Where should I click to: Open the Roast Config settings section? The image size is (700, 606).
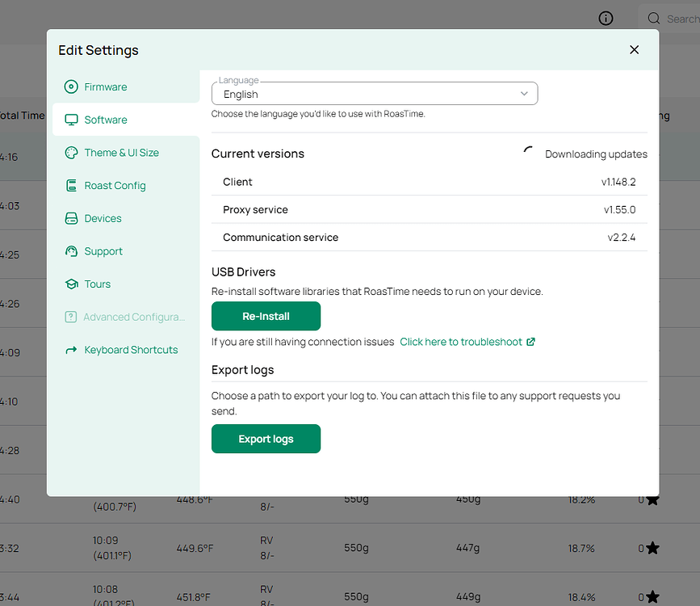click(x=115, y=186)
